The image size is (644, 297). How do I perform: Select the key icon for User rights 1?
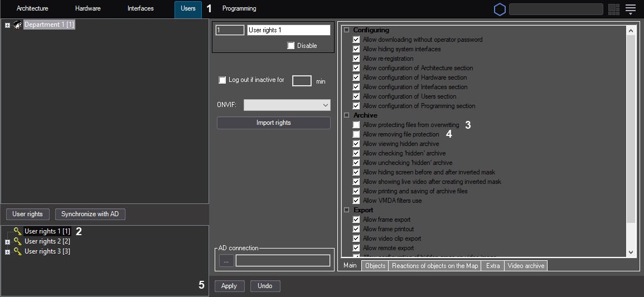(17, 231)
